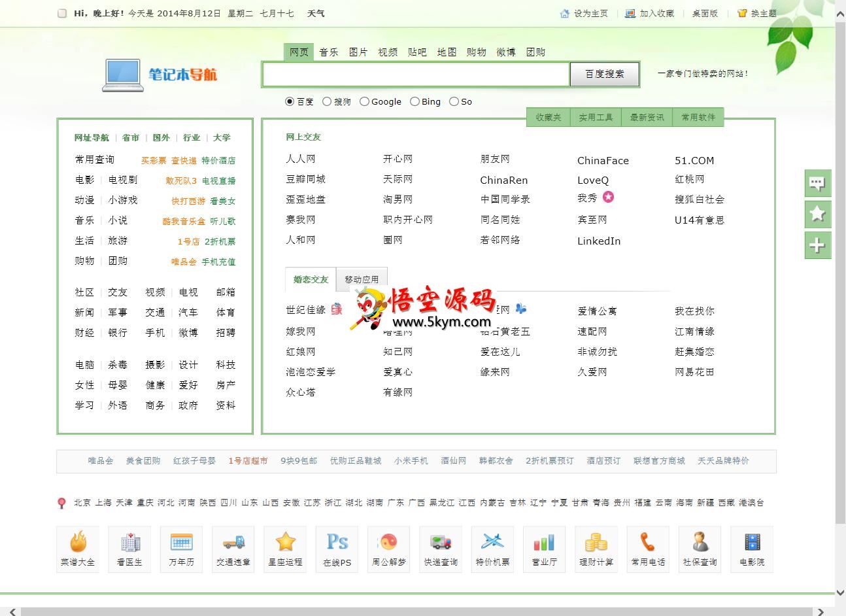Viewport: 846px width, 616px height.
Task: Click the vertical scrollbar down arrow
Action: (840, 592)
